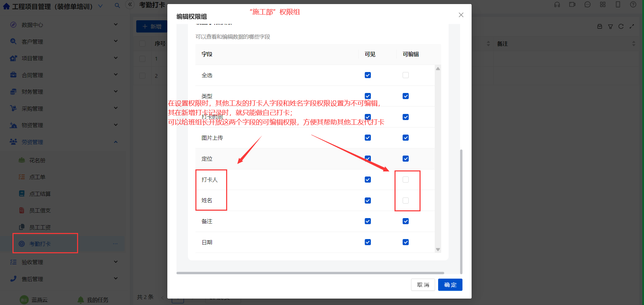Open the apps grid icon in top bar
This screenshot has width=644, height=305.
[603, 4]
